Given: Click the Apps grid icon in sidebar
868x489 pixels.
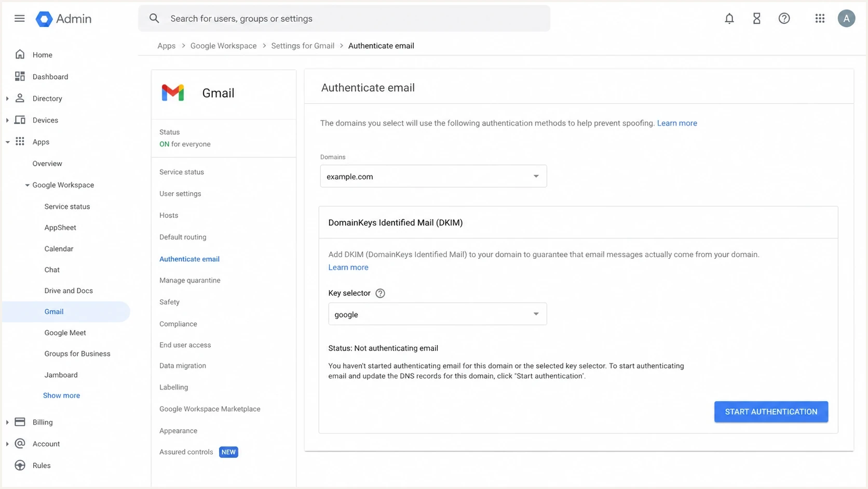Looking at the screenshot, I should 20,141.
